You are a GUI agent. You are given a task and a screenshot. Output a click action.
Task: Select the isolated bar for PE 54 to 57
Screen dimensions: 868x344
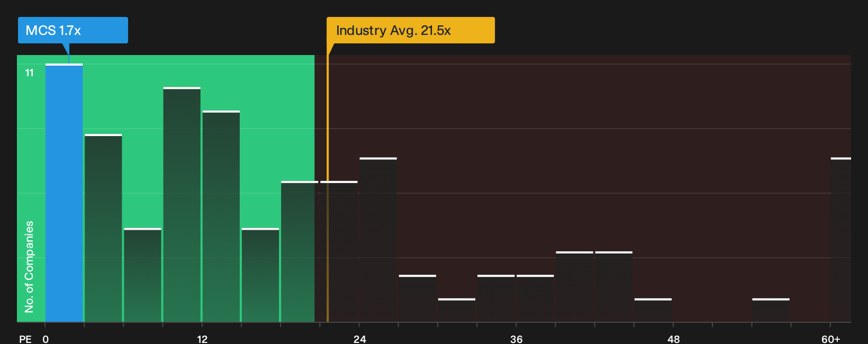point(771,310)
